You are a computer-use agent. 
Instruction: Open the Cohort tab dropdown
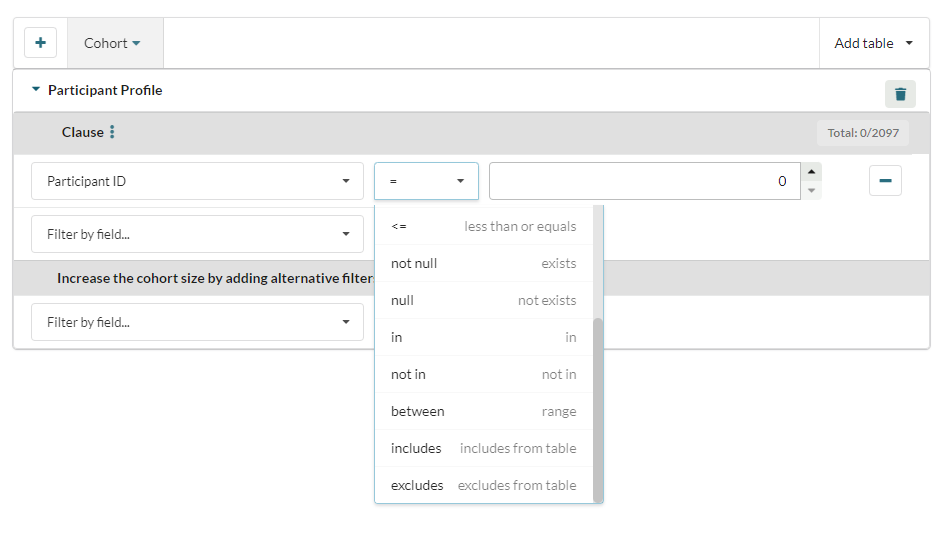tap(113, 43)
